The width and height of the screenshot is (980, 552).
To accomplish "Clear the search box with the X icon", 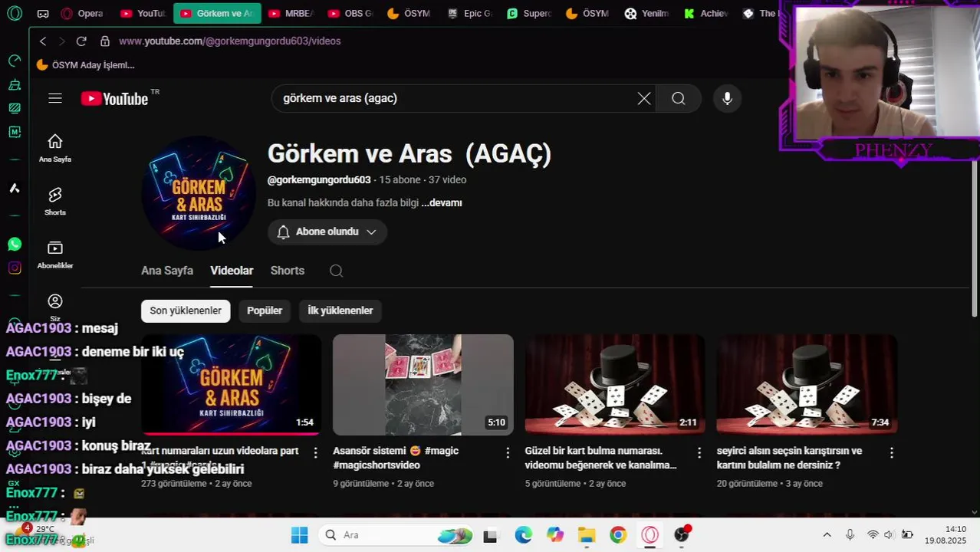I will [x=644, y=98].
